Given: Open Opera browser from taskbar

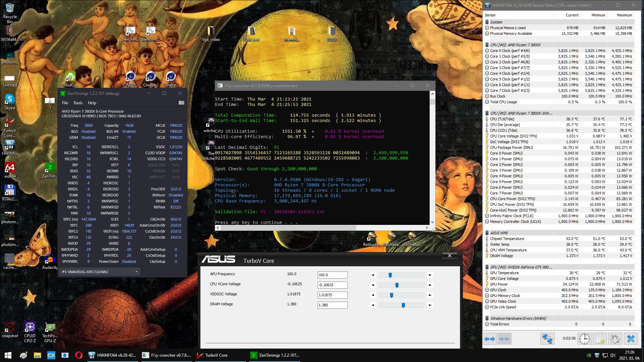Looking at the screenshot, I should [79, 355].
